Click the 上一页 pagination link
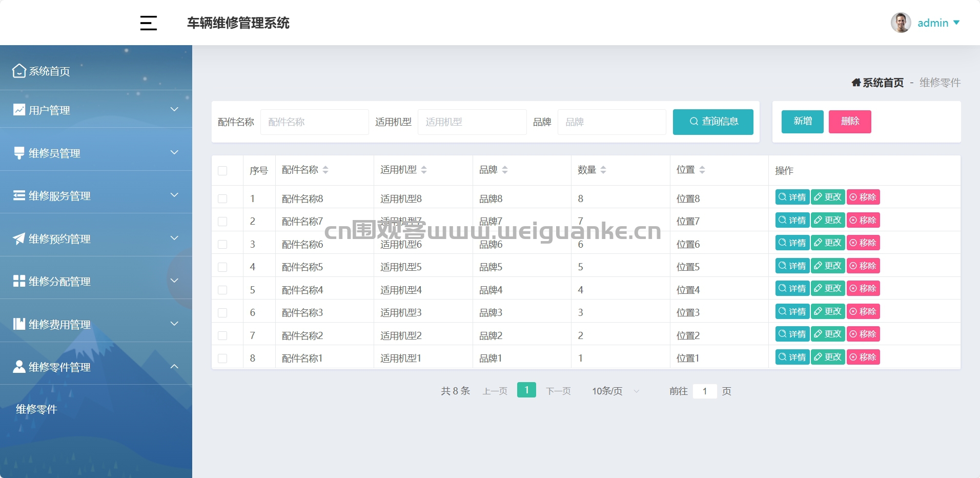 click(495, 391)
